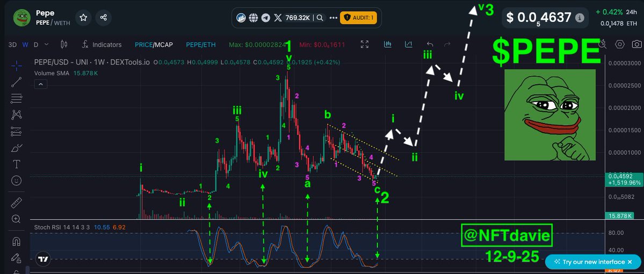Click the PEPE / WETH pair name

53,23
